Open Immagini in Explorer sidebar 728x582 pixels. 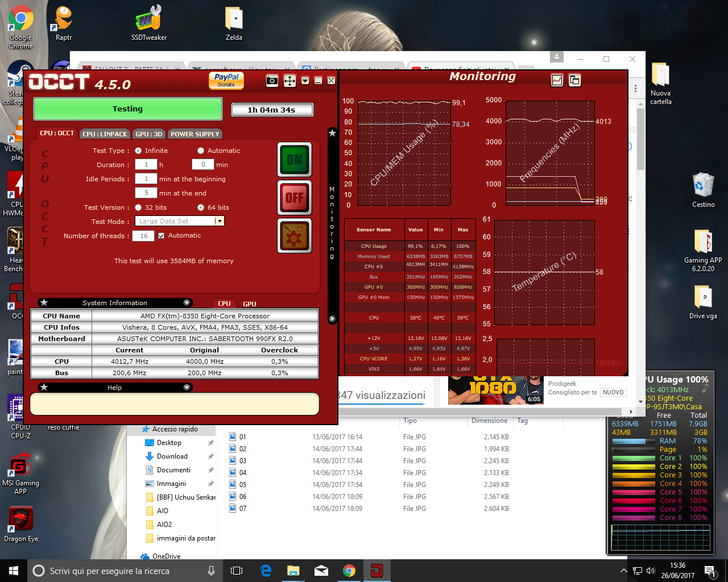pyautogui.click(x=171, y=484)
